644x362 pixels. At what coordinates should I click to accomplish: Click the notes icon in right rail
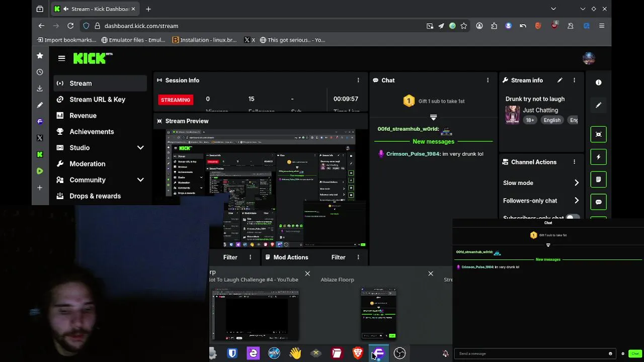click(x=599, y=179)
